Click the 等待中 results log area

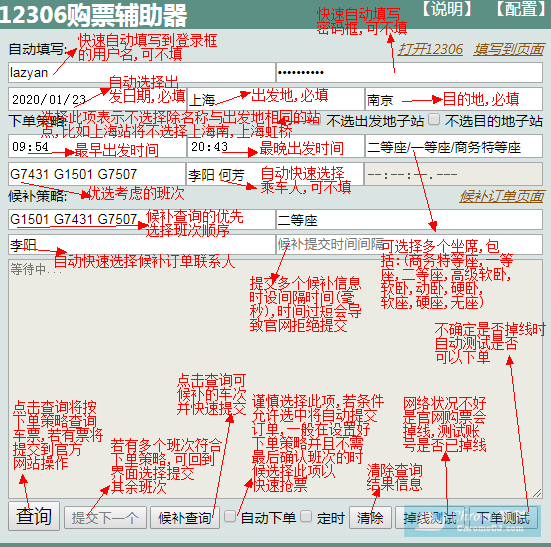(276, 379)
